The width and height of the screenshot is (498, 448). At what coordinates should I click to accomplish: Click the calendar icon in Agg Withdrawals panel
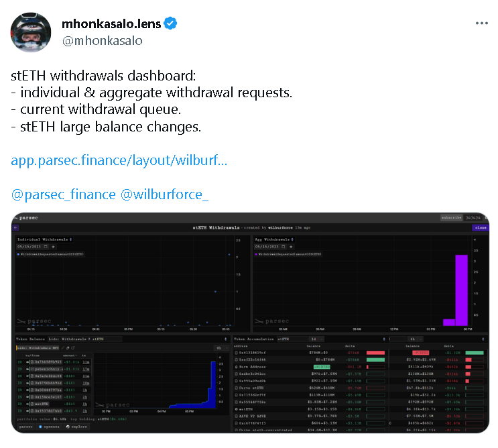(x=284, y=247)
